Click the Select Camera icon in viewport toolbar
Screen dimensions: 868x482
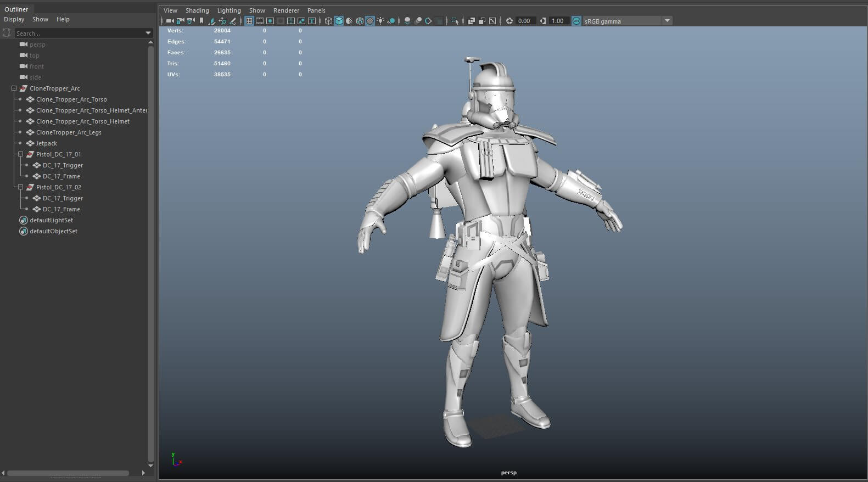(170, 21)
